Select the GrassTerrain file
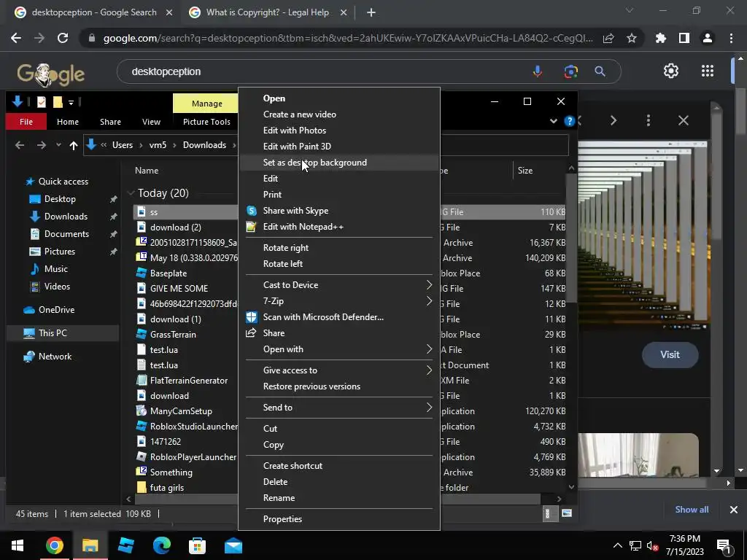 (173, 334)
